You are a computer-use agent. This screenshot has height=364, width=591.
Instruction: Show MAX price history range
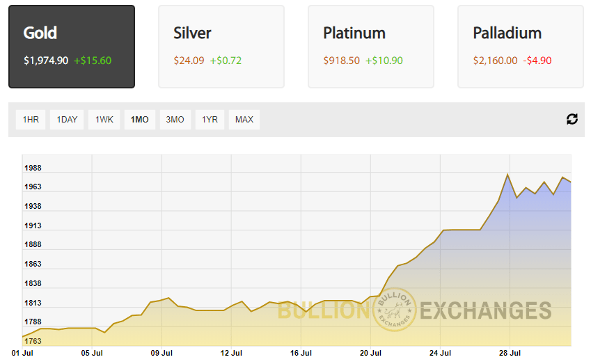(x=244, y=120)
